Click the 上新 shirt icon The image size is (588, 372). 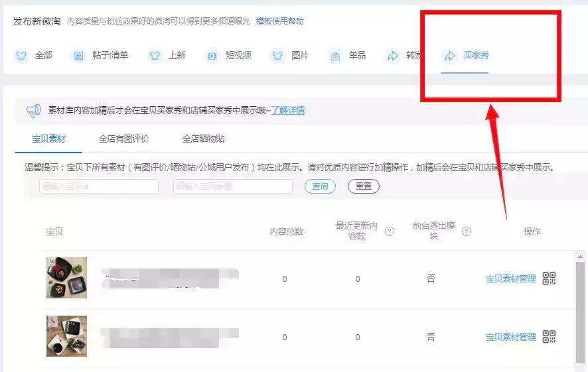(x=155, y=56)
